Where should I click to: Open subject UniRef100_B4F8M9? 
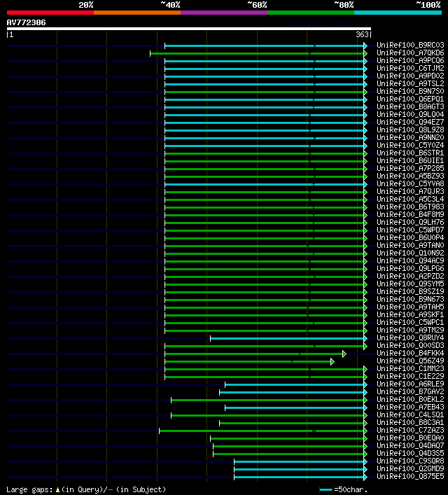click(410, 215)
